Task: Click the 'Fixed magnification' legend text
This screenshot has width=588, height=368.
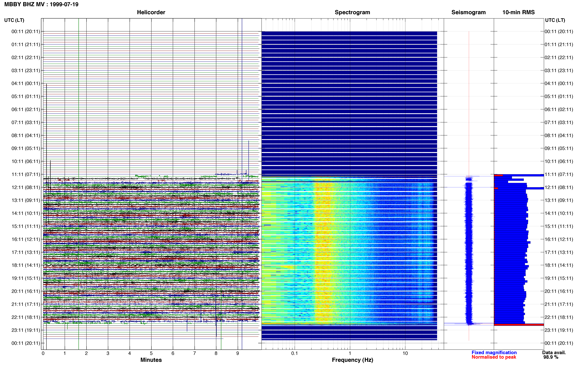Action: 494,353
